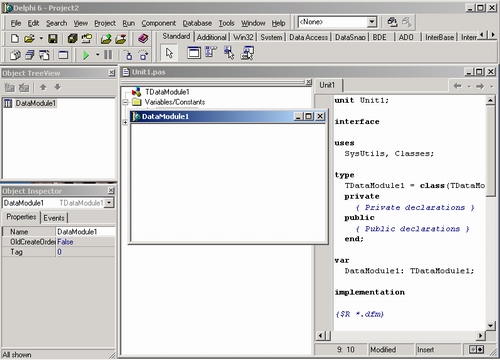Viewport: 500px width, 360px height.
Task: Click the View Unit icon
Action: pos(15,55)
